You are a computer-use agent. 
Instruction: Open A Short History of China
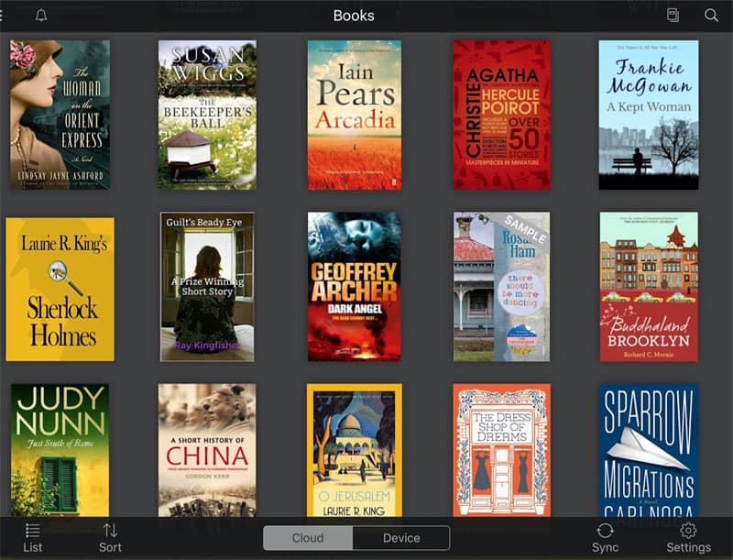(x=207, y=450)
